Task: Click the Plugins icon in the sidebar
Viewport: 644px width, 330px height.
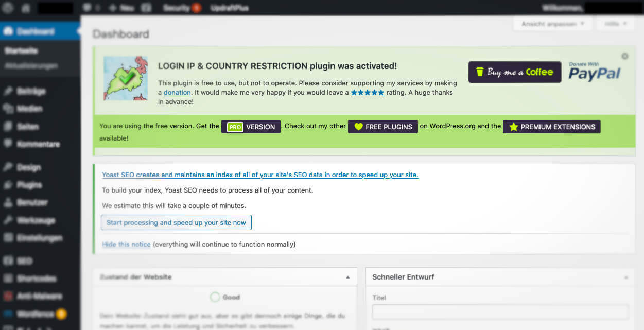Action: (8, 185)
